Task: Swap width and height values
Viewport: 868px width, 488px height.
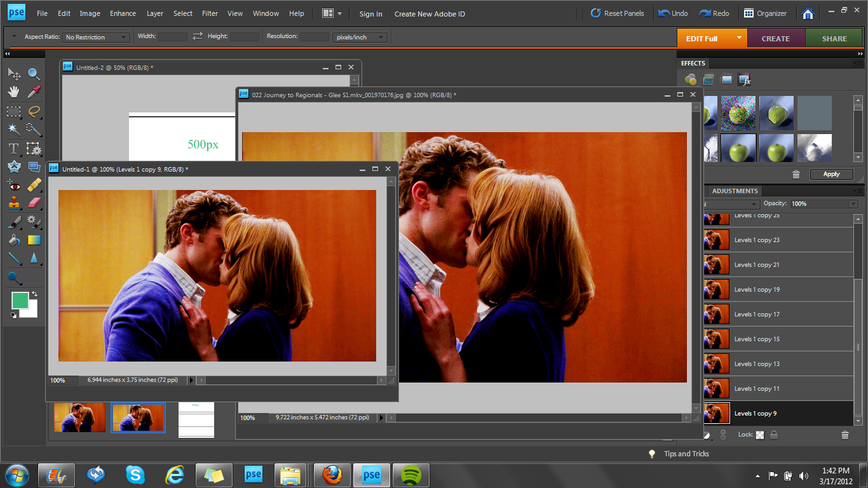Action: pyautogui.click(x=198, y=36)
